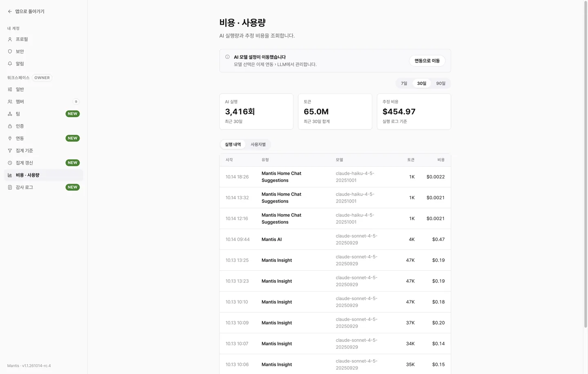Click the 토큰 65.0M card
This screenshot has height=374, width=588.
335,111
